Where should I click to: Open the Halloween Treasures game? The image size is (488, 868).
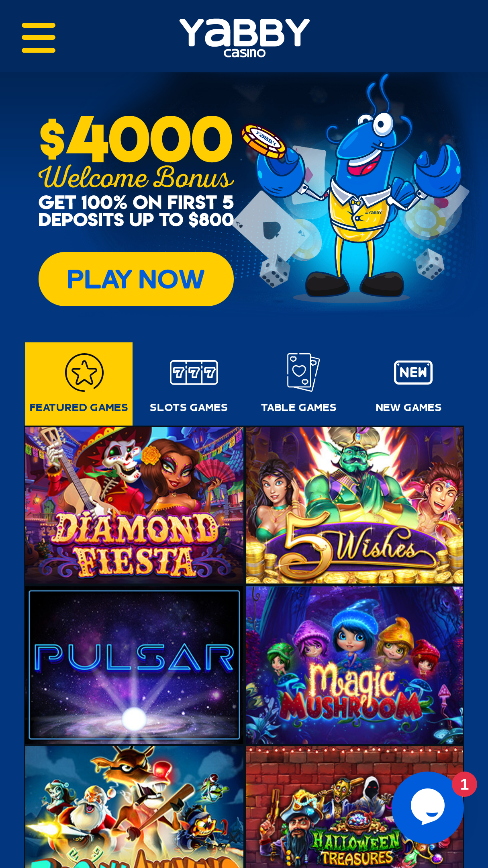tap(354, 807)
